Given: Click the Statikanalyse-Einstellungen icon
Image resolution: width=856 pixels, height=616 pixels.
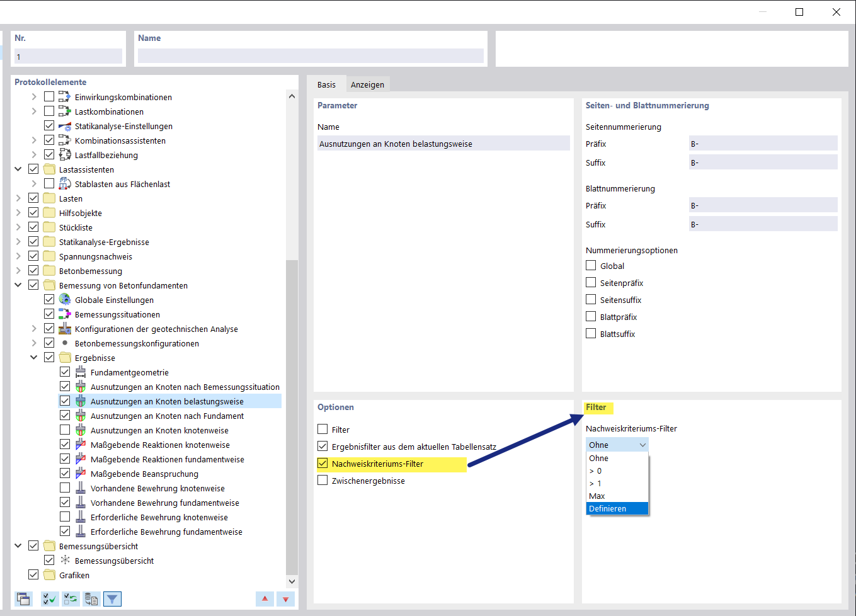Looking at the screenshot, I should tap(64, 126).
